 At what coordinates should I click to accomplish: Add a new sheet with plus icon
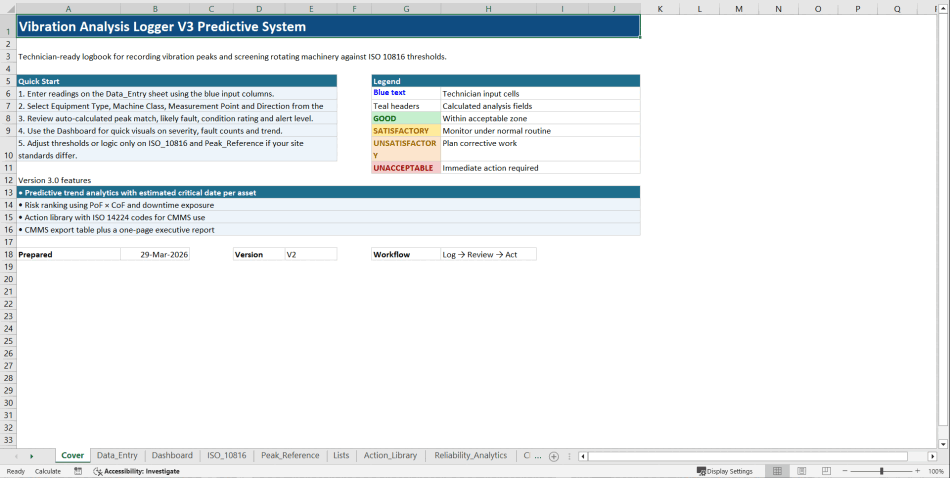pyautogui.click(x=554, y=456)
